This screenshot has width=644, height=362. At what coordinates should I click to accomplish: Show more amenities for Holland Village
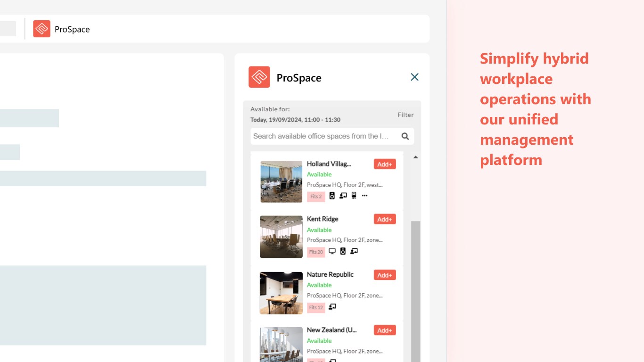(x=364, y=196)
